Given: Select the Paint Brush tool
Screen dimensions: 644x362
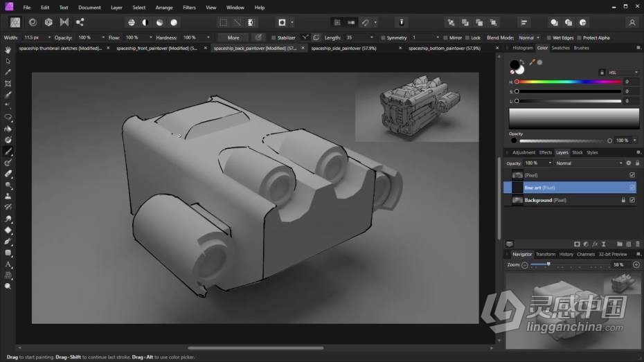Looking at the screenshot, I should click(8, 152).
